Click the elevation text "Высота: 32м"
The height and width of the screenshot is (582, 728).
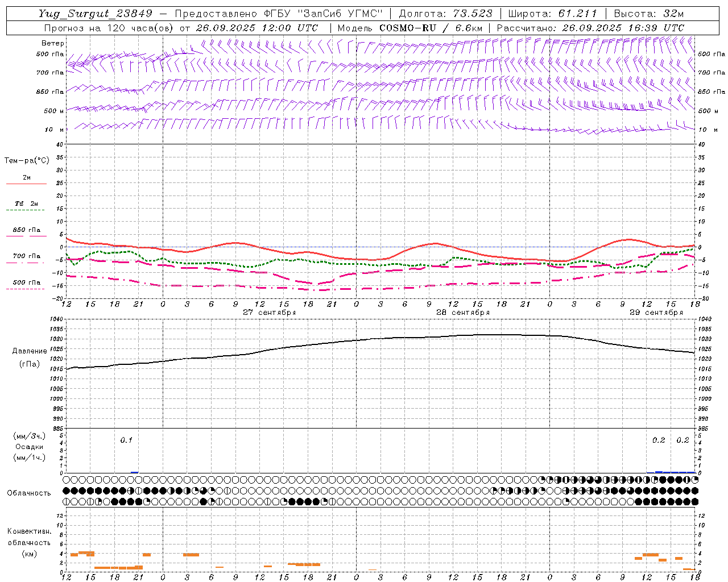tap(648, 14)
